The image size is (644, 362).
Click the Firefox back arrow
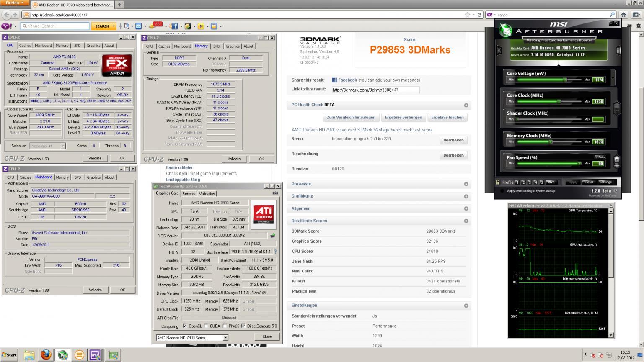tap(7, 15)
